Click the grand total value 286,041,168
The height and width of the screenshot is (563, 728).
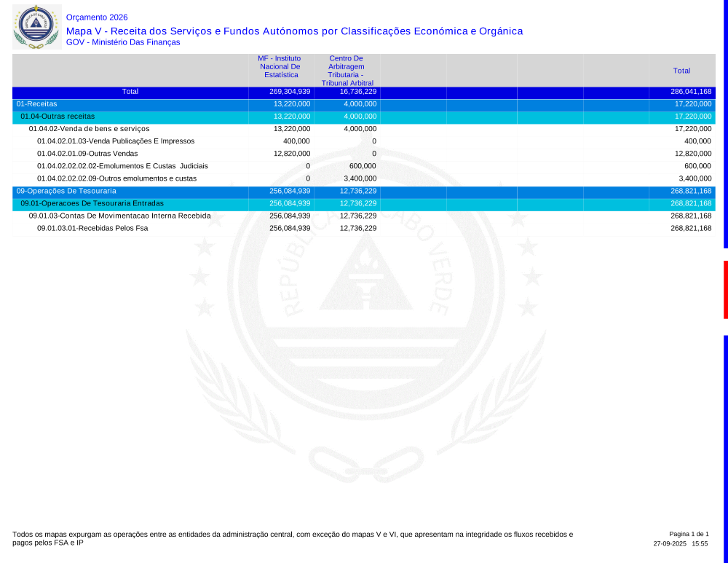point(690,92)
